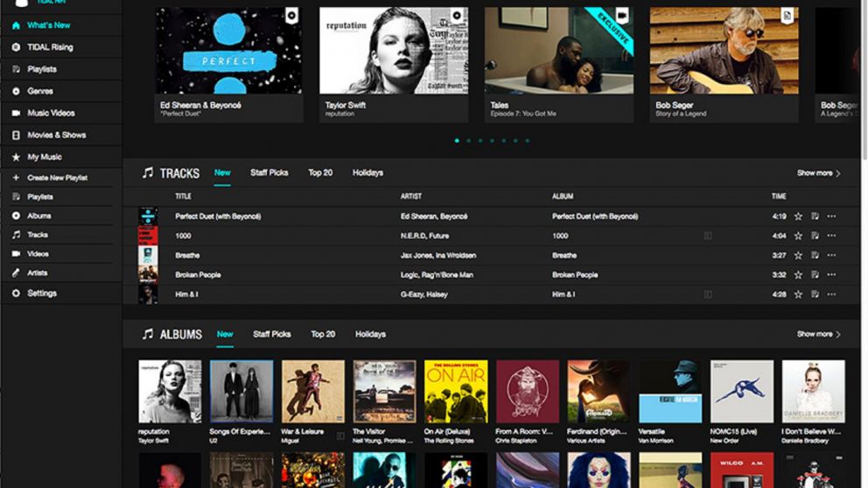Open Playlists in top sidebar section
This screenshot has width=868, height=488.
point(42,69)
